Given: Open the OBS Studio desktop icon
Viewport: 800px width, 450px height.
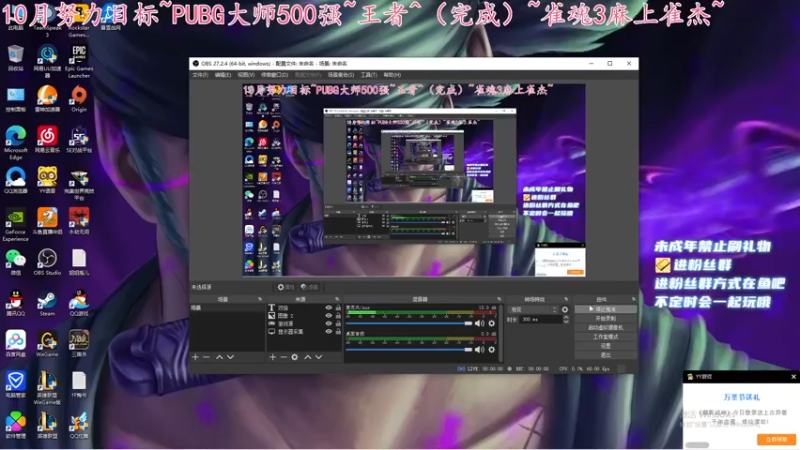Looking at the screenshot, I should coord(47,262).
